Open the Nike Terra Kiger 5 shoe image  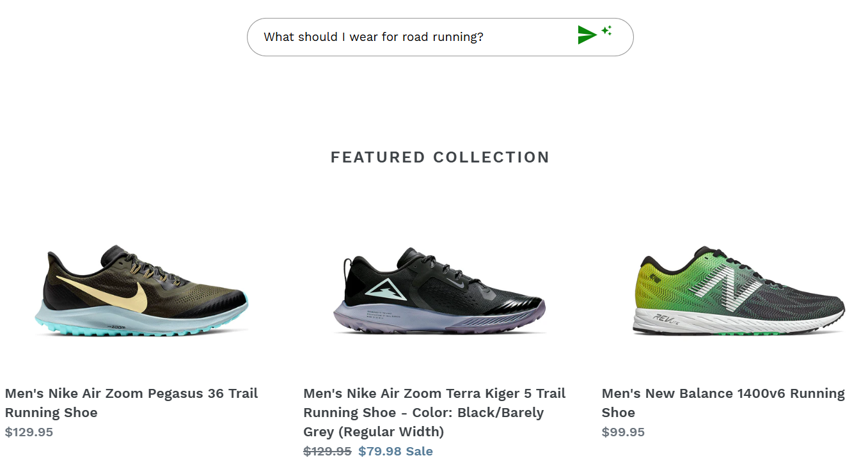439,291
